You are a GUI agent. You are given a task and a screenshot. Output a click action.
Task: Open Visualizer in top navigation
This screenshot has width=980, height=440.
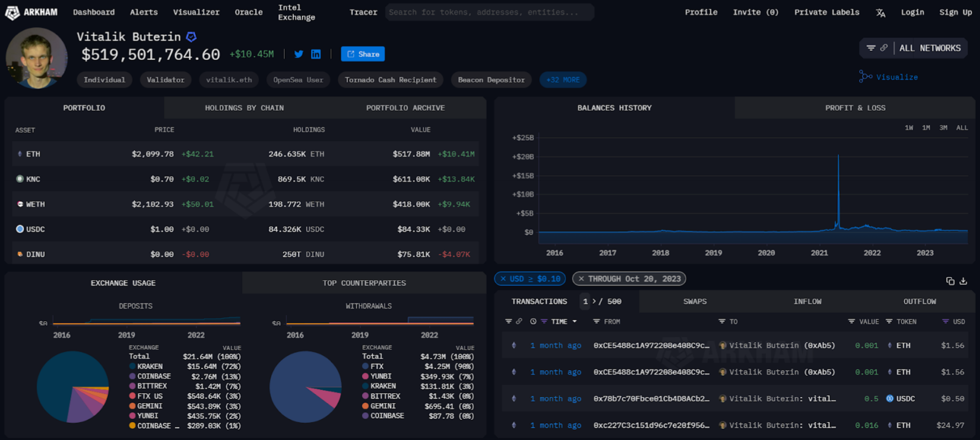click(196, 12)
